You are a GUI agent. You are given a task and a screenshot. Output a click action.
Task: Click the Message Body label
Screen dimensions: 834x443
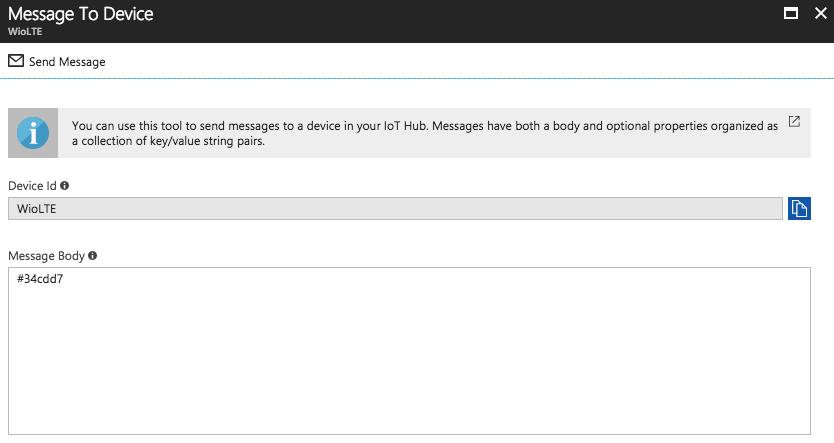pyautogui.click(x=46, y=256)
